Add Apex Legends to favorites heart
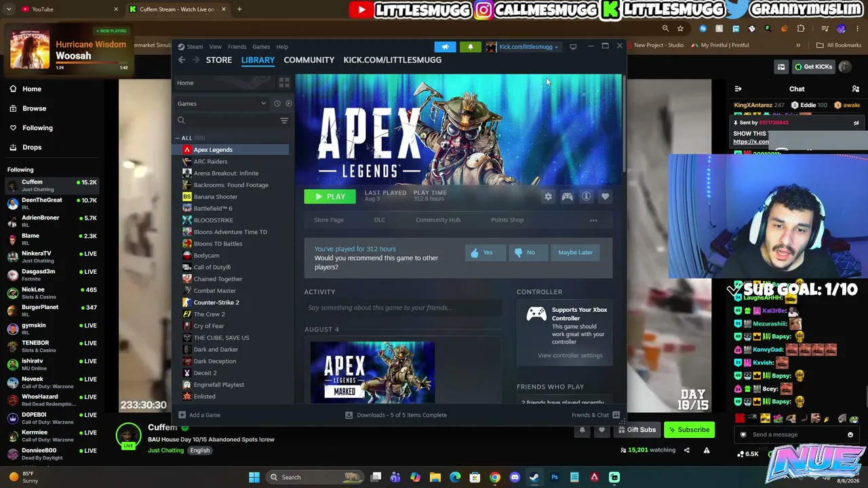Image resolution: width=868 pixels, height=488 pixels. point(605,197)
